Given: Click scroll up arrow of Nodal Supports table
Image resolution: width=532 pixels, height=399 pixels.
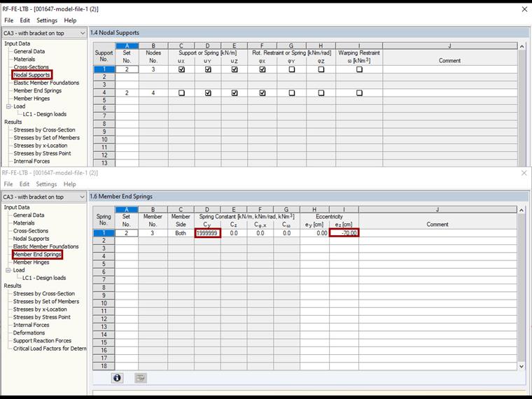Looking at the screenshot, I should pos(522,46).
